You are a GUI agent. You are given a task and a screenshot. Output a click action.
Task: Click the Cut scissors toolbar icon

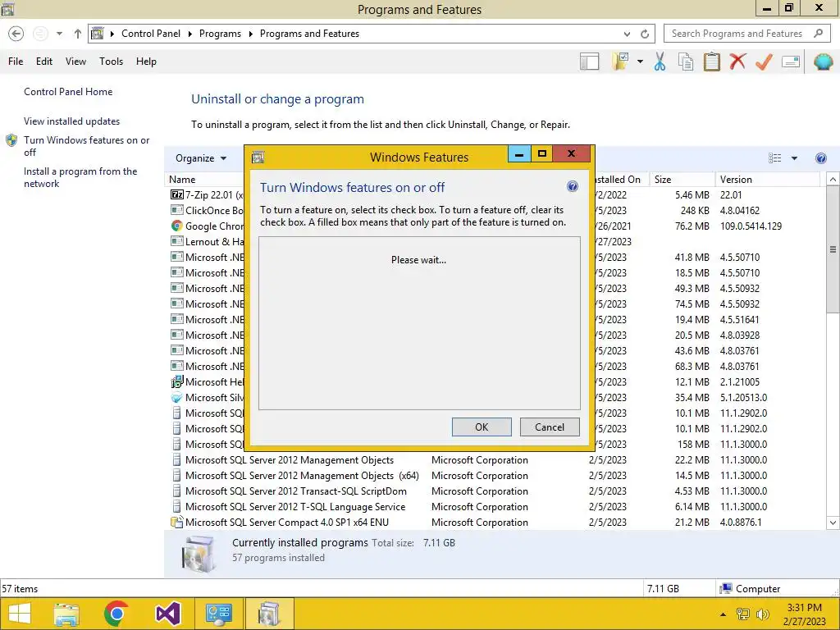660,62
